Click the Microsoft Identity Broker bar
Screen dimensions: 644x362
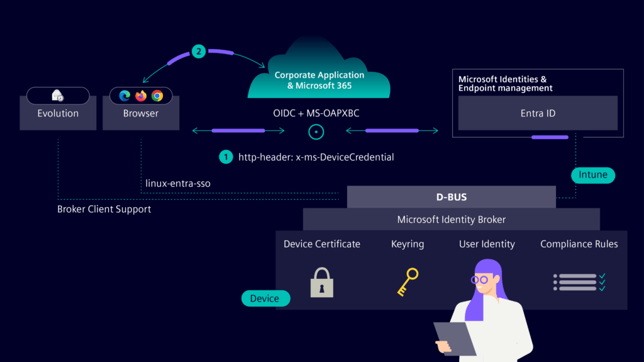pyautogui.click(x=452, y=219)
